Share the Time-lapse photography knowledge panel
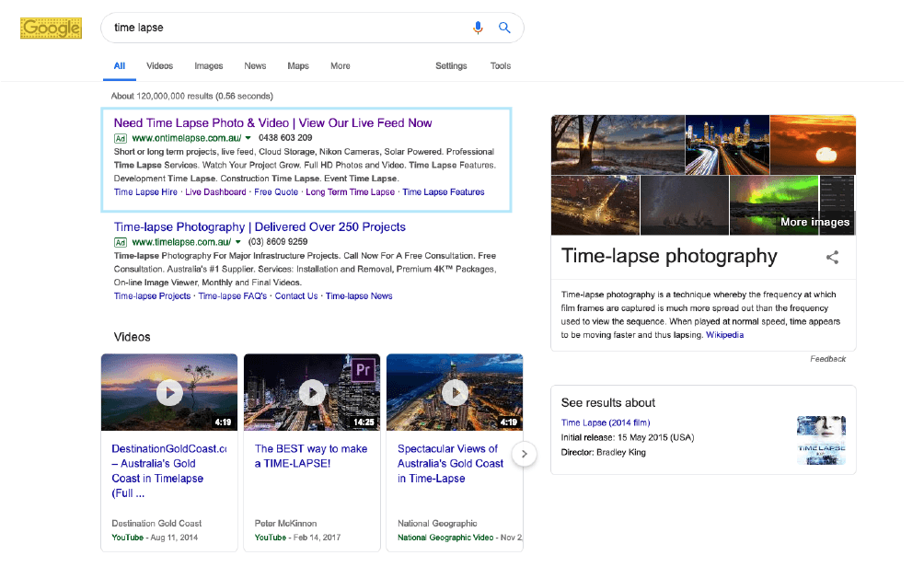The height and width of the screenshot is (567, 924). pos(832,257)
